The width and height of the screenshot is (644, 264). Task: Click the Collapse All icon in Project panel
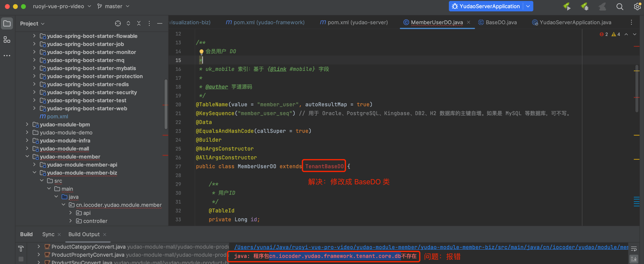click(x=139, y=23)
